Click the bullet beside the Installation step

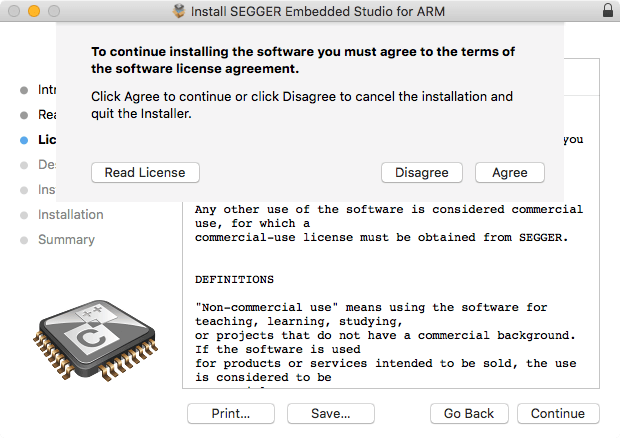(24, 215)
